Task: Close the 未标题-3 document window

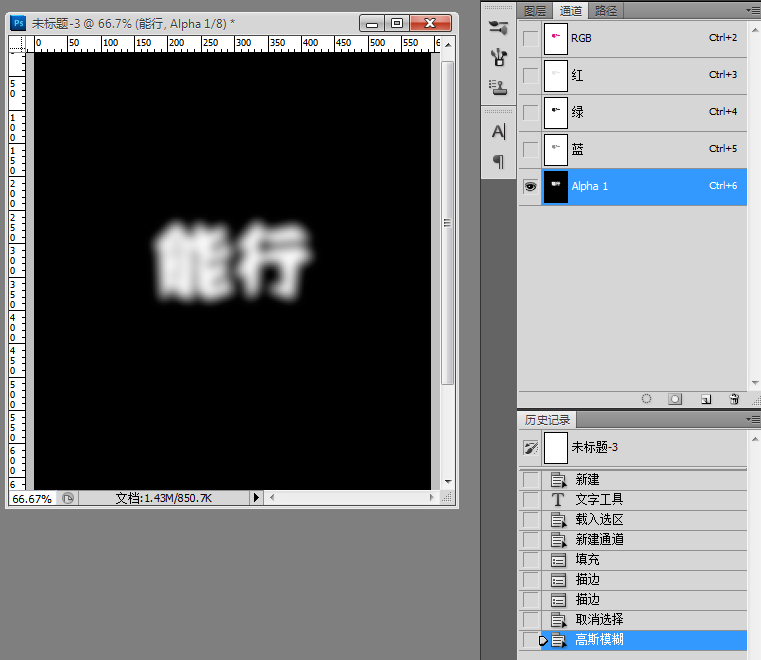Action: click(x=430, y=23)
